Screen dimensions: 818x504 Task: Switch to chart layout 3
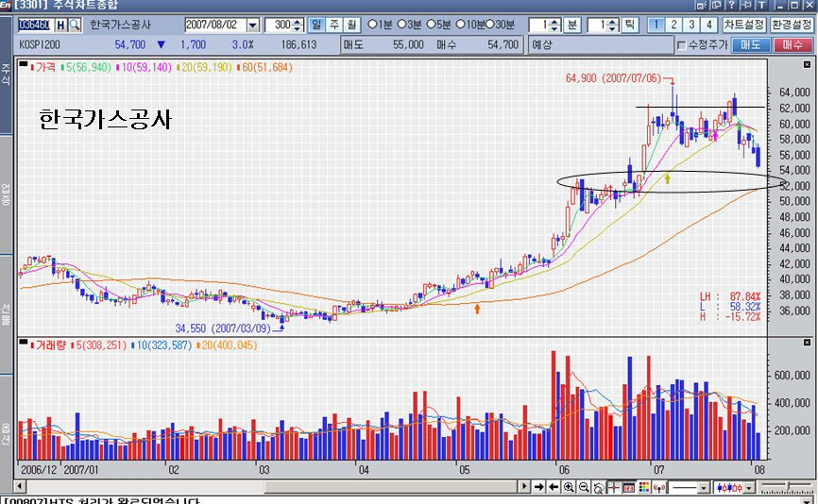pyautogui.click(x=691, y=25)
